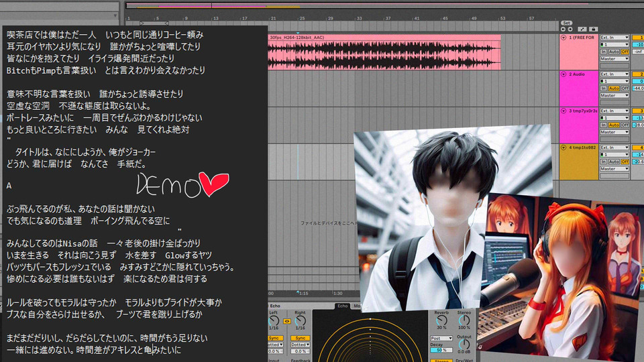Click lyric line starting with BitchもPimpも言葉扱い

click(x=106, y=70)
